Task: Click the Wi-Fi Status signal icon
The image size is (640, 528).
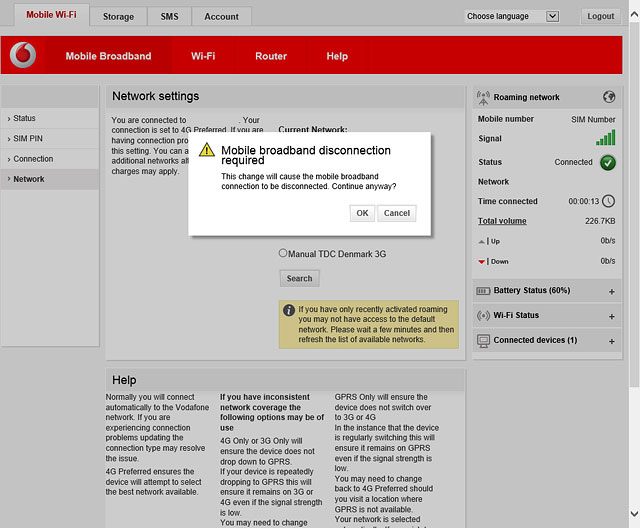Action: [483, 315]
